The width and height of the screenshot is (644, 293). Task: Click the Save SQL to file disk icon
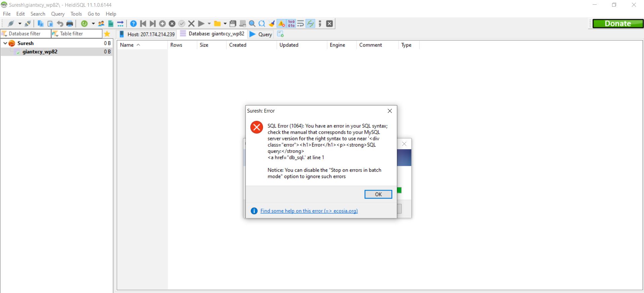point(233,24)
